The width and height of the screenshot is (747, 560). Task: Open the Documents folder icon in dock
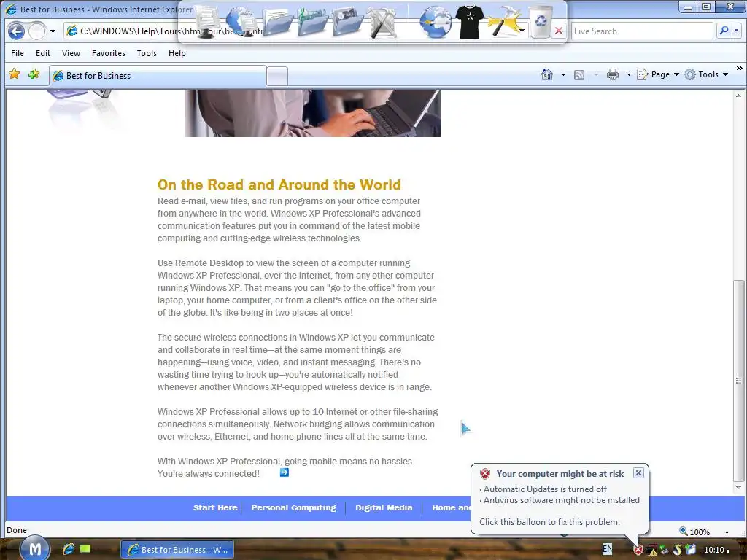pos(277,21)
